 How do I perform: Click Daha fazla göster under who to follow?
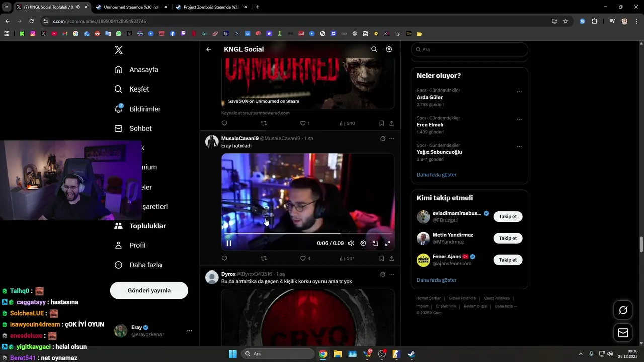pos(436,280)
